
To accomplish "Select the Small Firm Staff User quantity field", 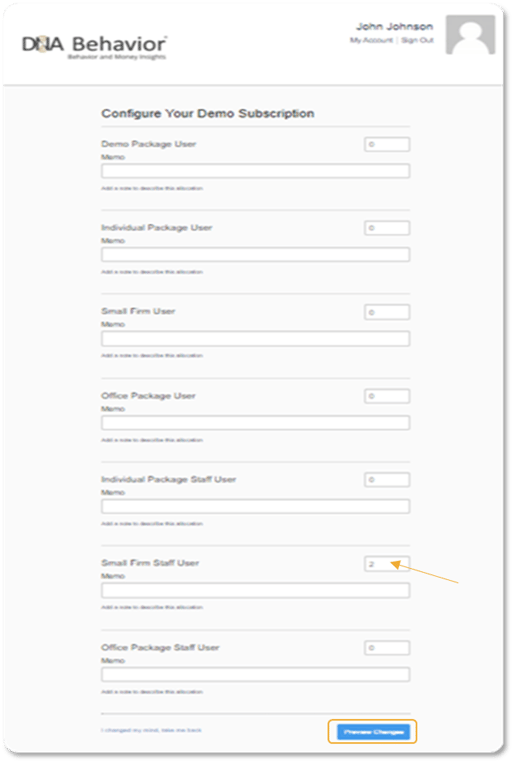I will [x=387, y=564].
